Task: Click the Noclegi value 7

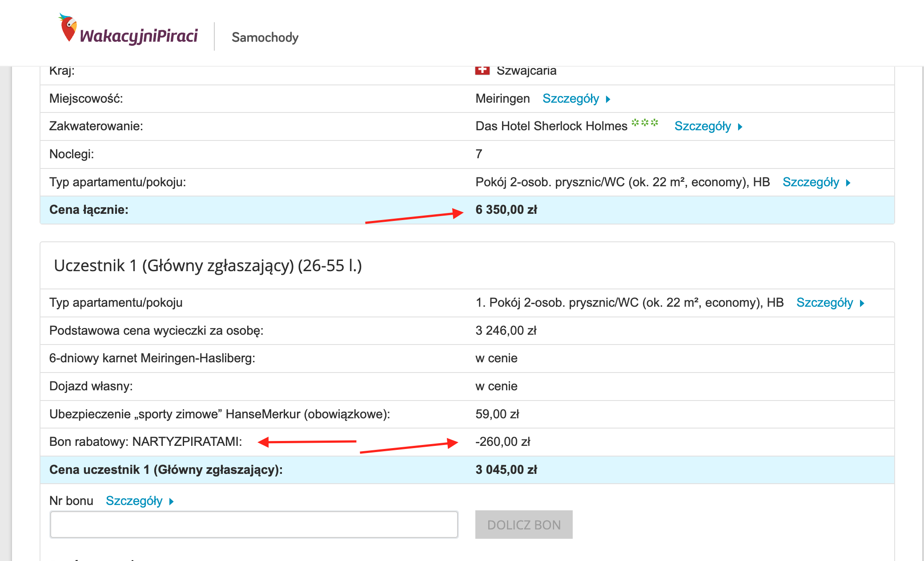Action: click(479, 154)
